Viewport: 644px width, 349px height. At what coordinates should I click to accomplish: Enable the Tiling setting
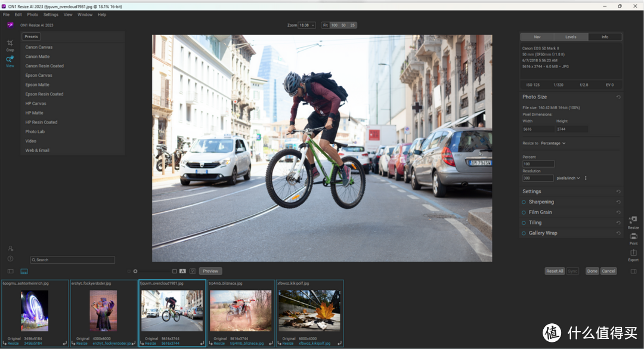point(524,223)
